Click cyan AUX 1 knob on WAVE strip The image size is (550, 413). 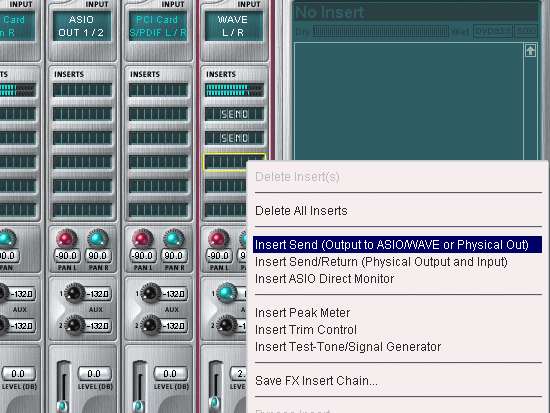coord(227,293)
